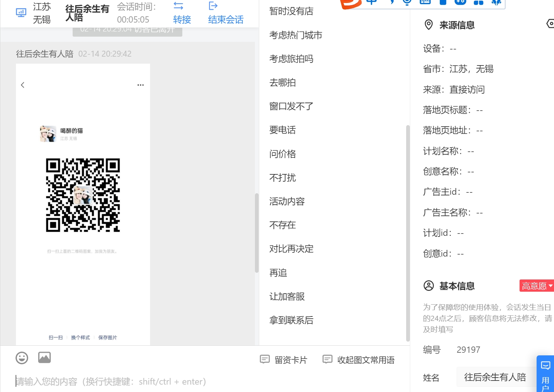Image resolution: width=554 pixels, height=392 pixels.
Task: Open the emoji picker smiley icon
Action: click(x=22, y=358)
